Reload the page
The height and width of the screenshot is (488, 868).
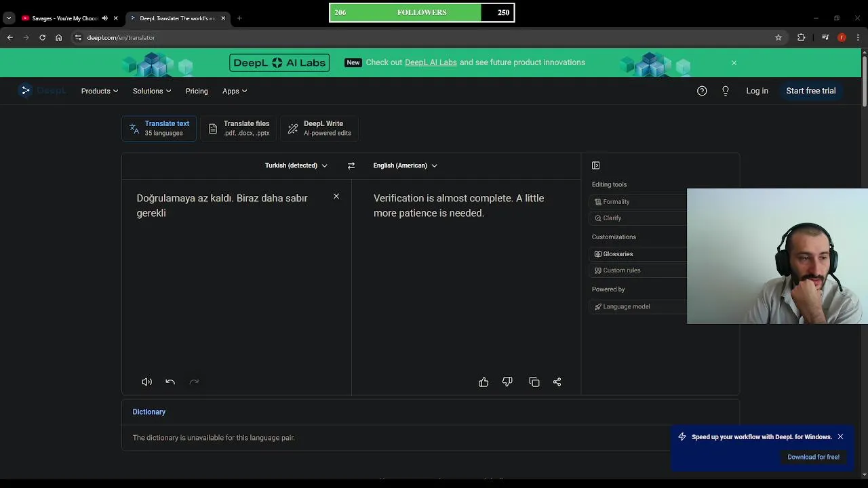pos(42,37)
